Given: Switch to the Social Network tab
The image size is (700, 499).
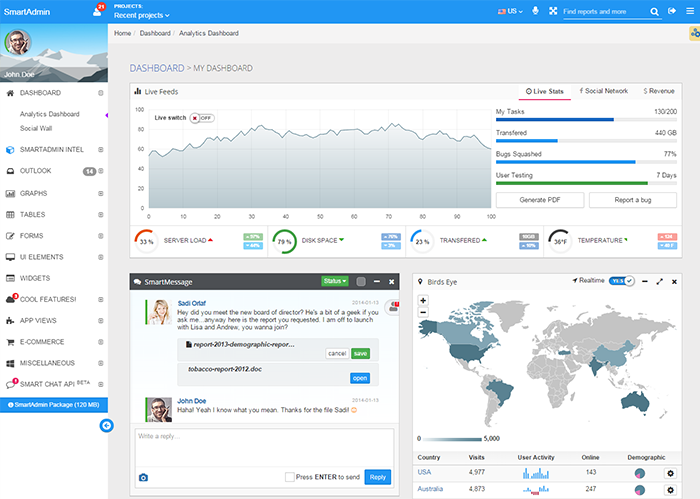Looking at the screenshot, I should pos(603,91).
